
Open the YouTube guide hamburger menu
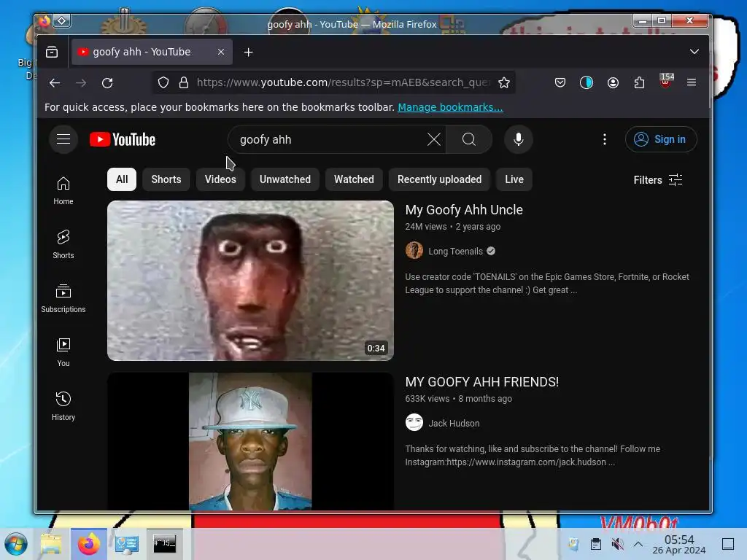[x=63, y=139]
